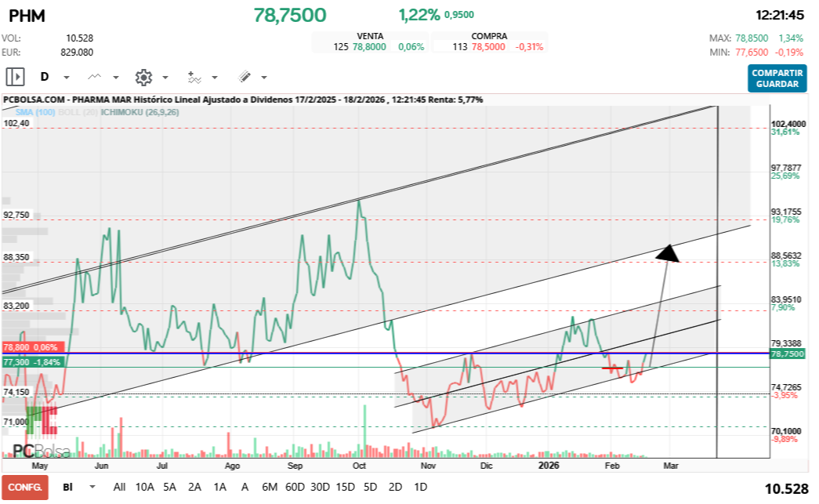
Task: Click the add indicator icon
Action: [194, 78]
